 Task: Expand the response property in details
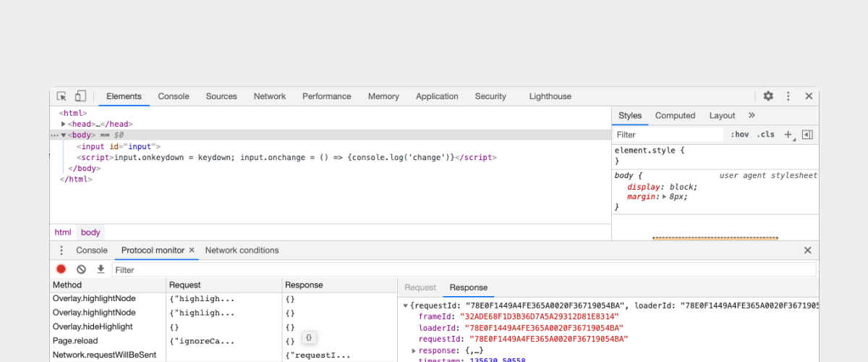click(414, 351)
